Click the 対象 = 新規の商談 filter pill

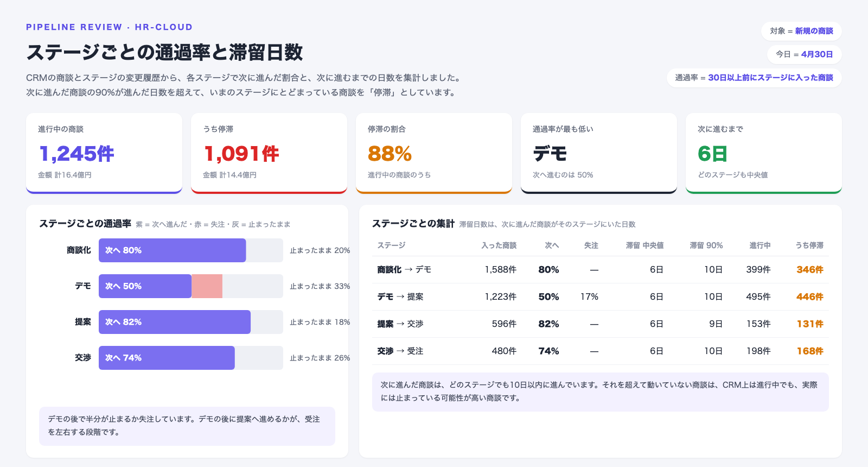coord(801,31)
